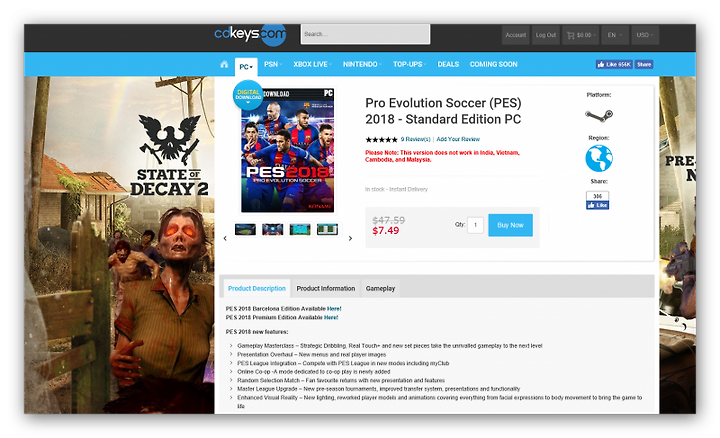Click the Steam platform icon
This screenshot has height=438, width=720.
click(599, 115)
